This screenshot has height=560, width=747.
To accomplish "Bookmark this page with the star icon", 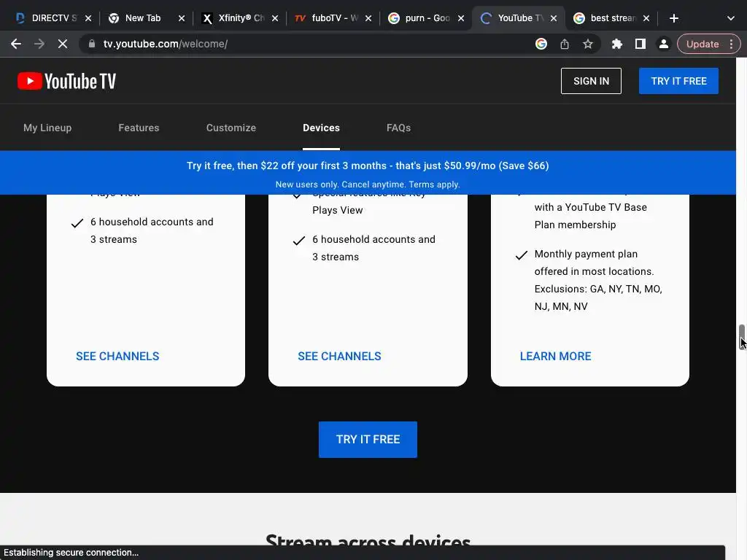I will 588,44.
